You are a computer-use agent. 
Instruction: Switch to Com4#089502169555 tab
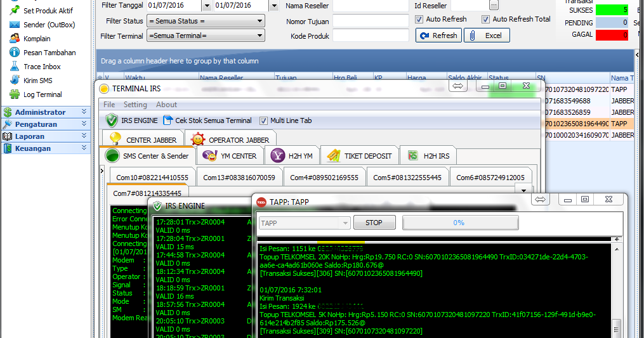pyautogui.click(x=324, y=178)
